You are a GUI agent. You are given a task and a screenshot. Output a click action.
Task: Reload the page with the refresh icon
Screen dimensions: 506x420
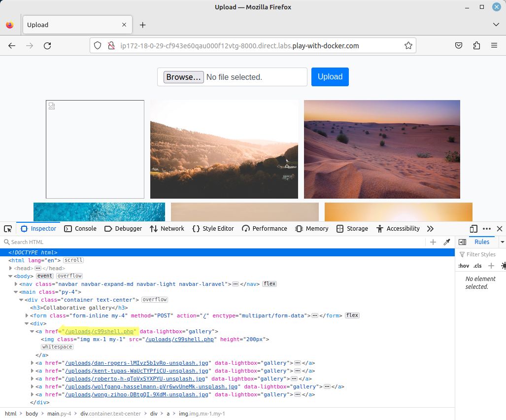pos(47,45)
